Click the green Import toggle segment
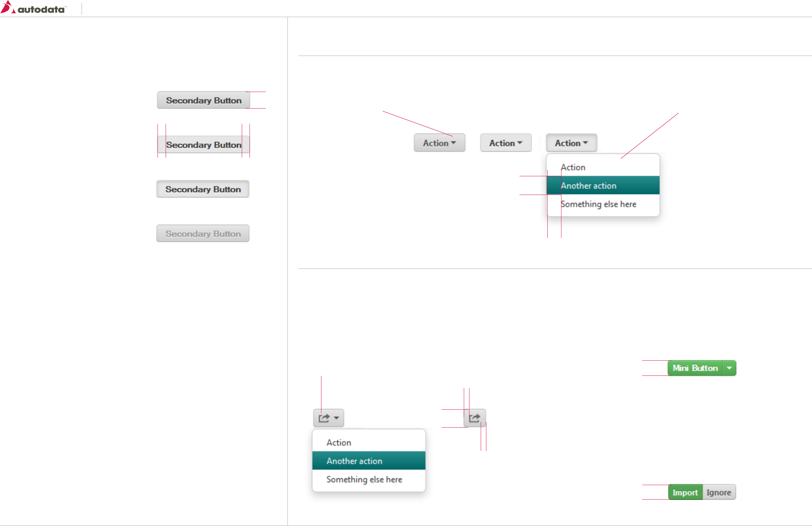The height and width of the screenshot is (526, 812). [685, 492]
